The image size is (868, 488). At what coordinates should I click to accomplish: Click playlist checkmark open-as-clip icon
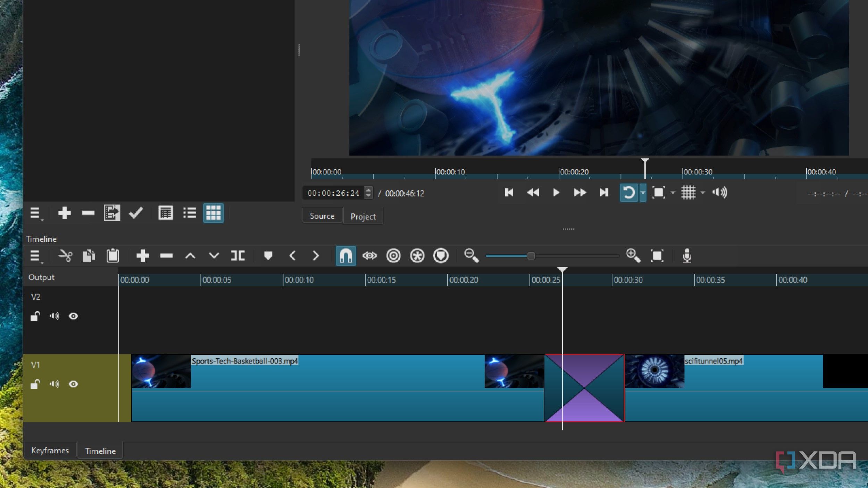(x=136, y=213)
